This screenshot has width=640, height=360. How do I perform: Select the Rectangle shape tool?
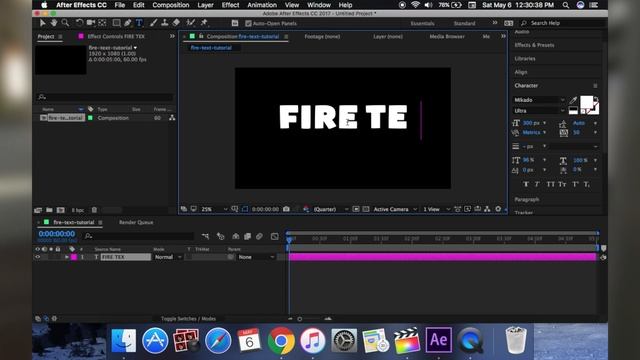point(116,23)
